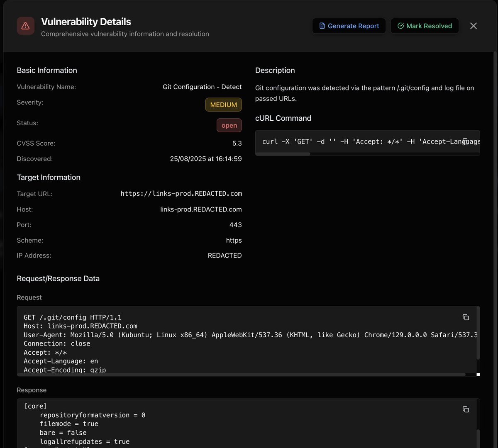Viewport: 498px width, 448px height.
Task: Click the Connection: close line
Action: pos(57,343)
